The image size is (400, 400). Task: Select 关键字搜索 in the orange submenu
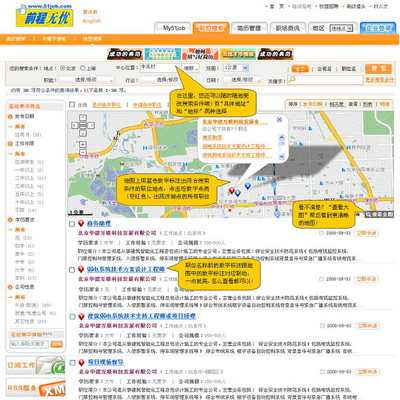tap(54, 39)
